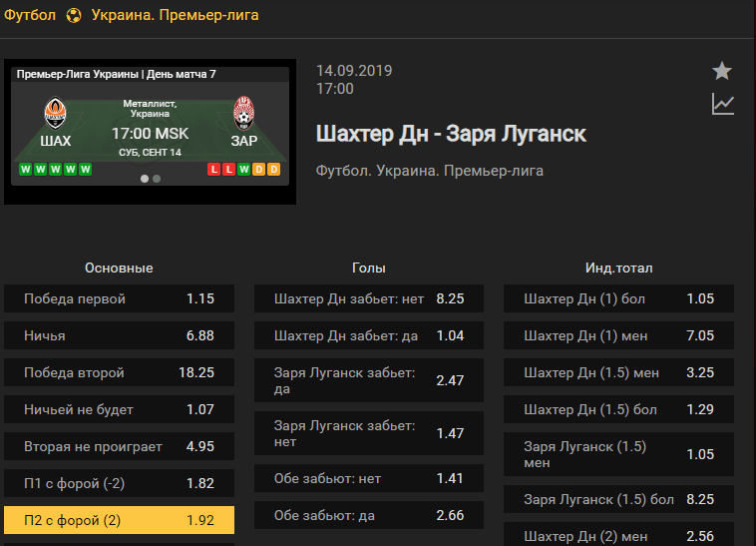
Task: Select bet Вторая не проиграет 4.95
Action: pyautogui.click(x=119, y=446)
